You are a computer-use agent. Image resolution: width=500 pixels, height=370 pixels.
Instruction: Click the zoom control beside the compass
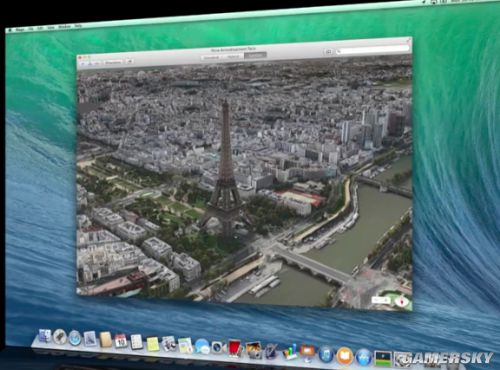381,300
